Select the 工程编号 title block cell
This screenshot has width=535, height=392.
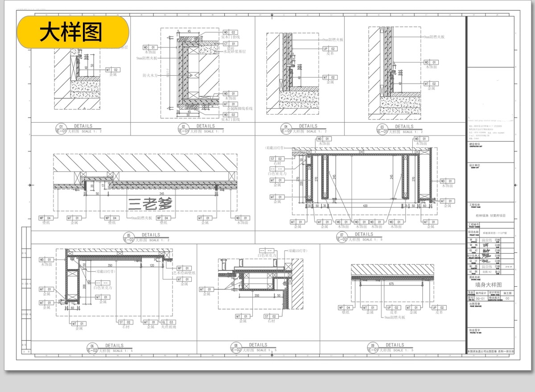[x=473, y=225]
